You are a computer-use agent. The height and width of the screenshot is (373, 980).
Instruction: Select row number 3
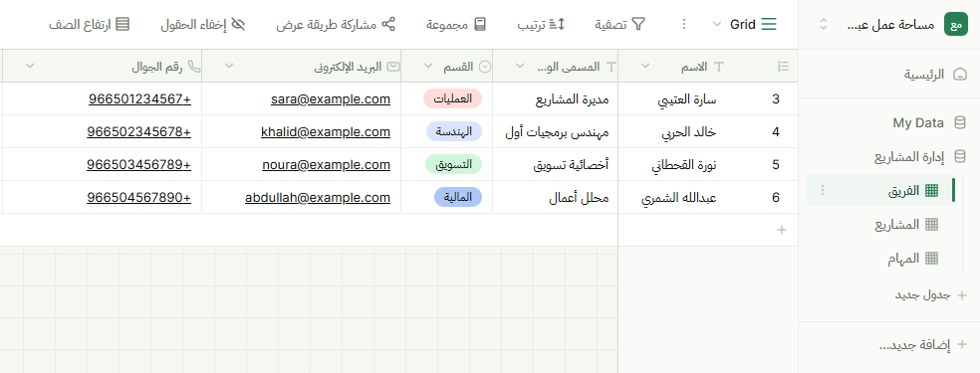(776, 98)
